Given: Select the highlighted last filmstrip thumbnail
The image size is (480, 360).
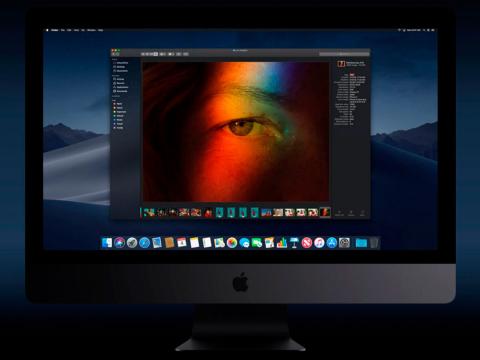Looking at the screenshot, I should (325, 212).
